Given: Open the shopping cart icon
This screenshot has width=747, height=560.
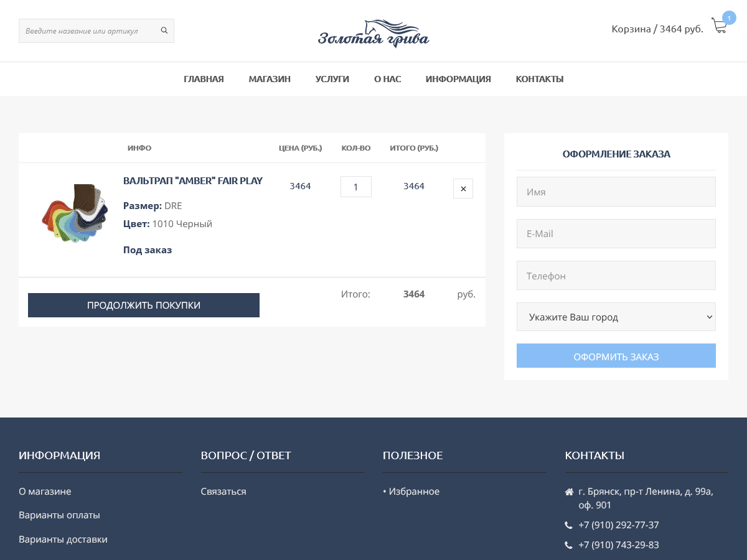Looking at the screenshot, I should click(x=719, y=26).
